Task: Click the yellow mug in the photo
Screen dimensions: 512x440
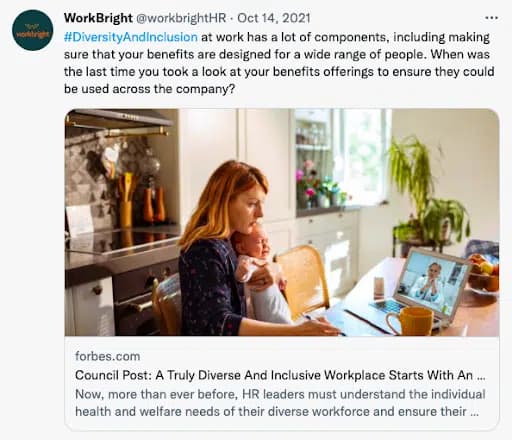Action: coord(411,321)
